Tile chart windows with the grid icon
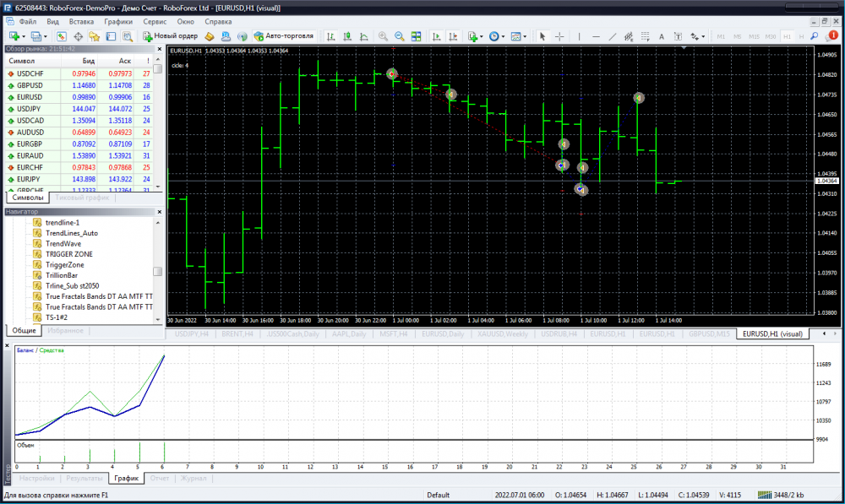This screenshot has height=504, width=845. click(x=416, y=36)
